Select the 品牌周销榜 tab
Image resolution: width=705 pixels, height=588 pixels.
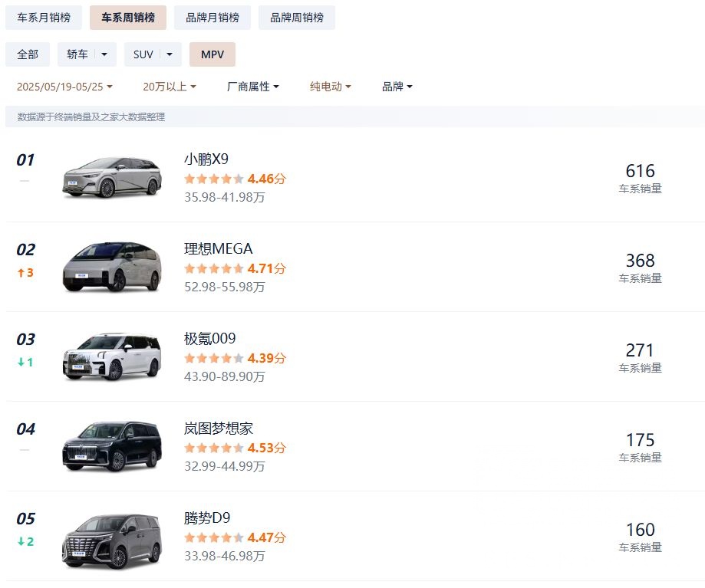coord(297,18)
